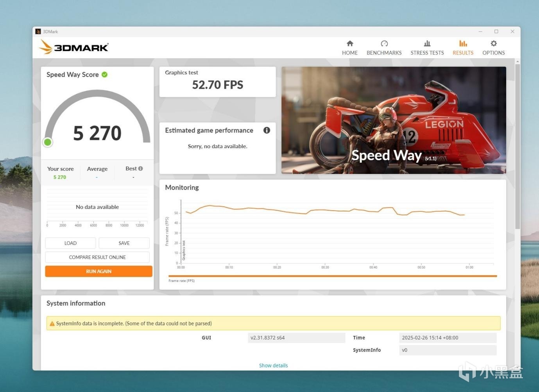Click the SystemInfo data is incomplete warning text
This screenshot has width=539, height=392.
(134, 324)
